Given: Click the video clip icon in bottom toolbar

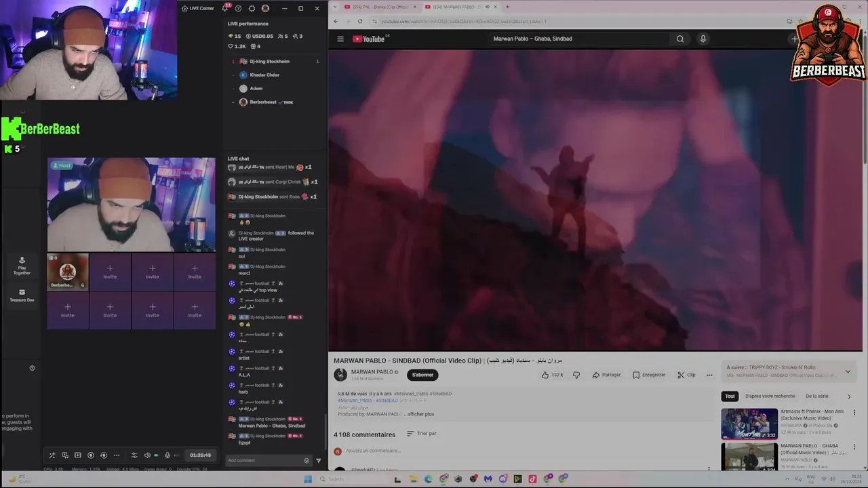Looking at the screenshot, I should point(77,455).
